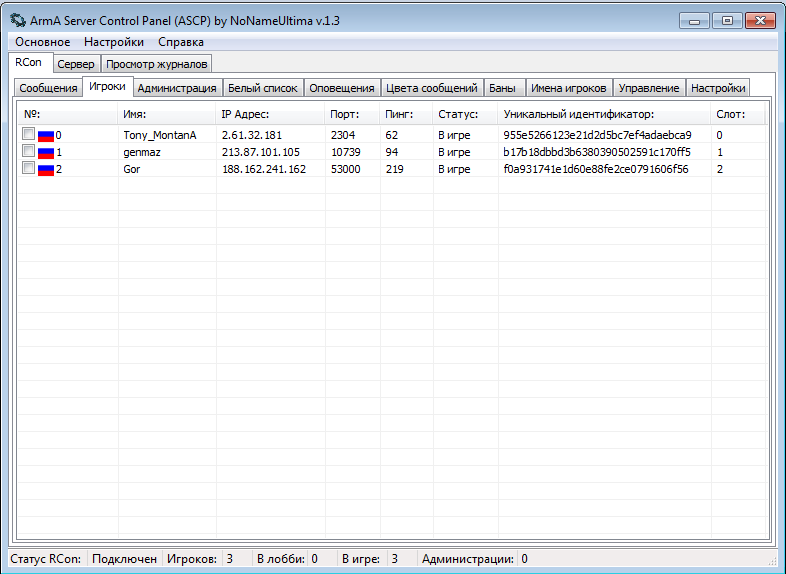786x574 pixels.
Task: Open the Настройки menu in the menu bar
Action: 114,42
